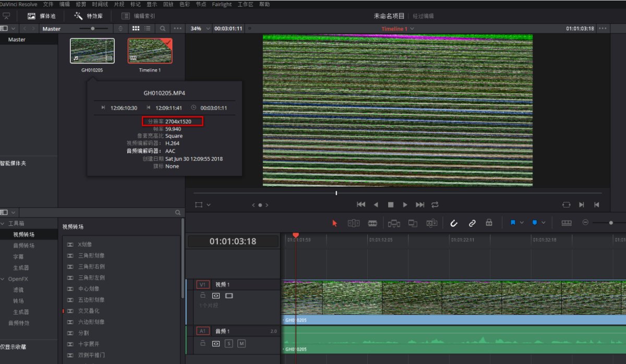
Task: Click the match frame icon in viewer
Action: (x=567, y=205)
